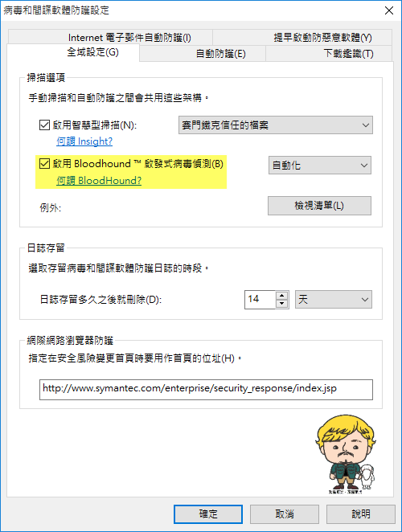Open the 何謂 Insight? link

[x=84, y=141]
